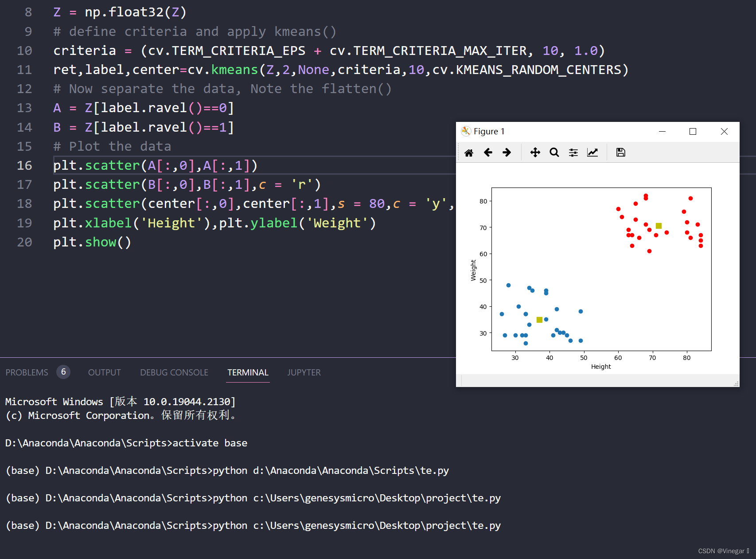756x559 pixels.
Task: Click the matplotlib Figure 1 window icon
Action: (x=466, y=131)
